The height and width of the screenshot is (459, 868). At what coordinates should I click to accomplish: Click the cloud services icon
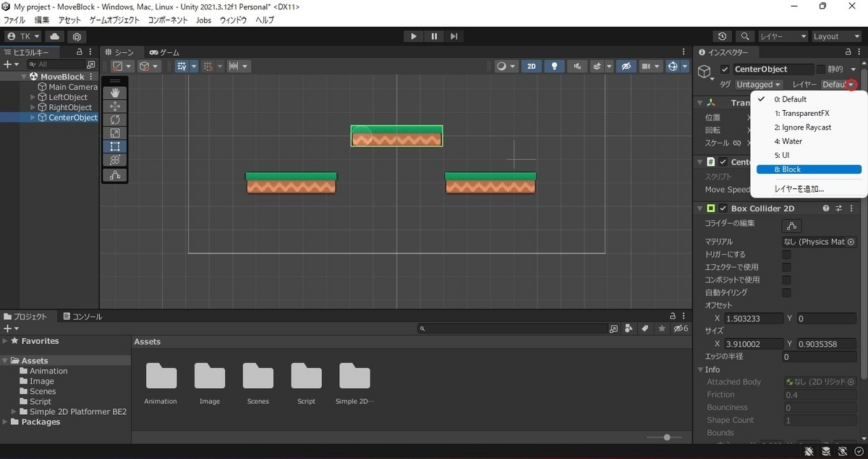click(x=55, y=36)
